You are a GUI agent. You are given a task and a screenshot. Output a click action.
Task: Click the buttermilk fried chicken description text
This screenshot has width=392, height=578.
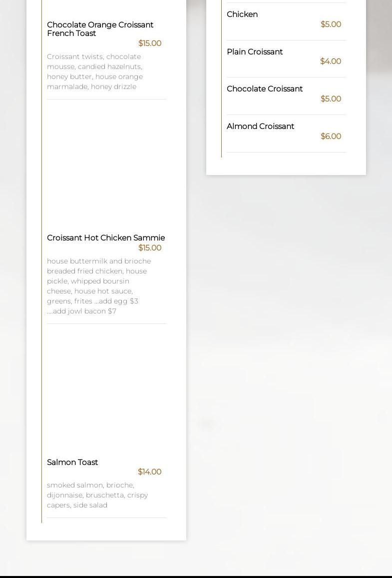click(x=98, y=286)
